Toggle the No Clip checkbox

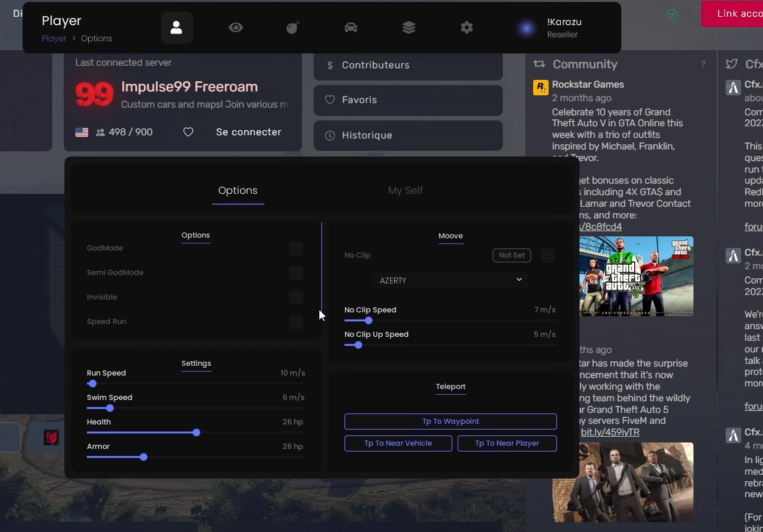(x=547, y=256)
